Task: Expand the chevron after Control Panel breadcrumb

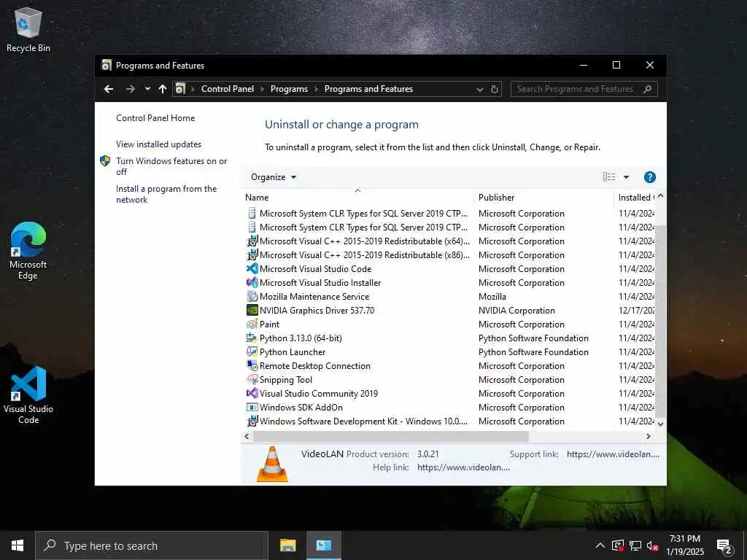Action: click(x=262, y=89)
